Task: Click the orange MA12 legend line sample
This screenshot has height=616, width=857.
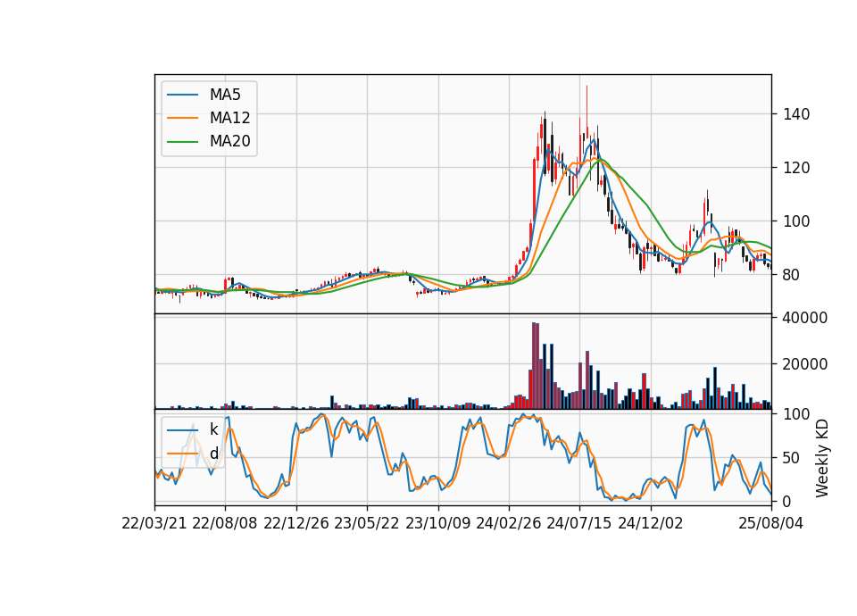Action: tap(182, 118)
